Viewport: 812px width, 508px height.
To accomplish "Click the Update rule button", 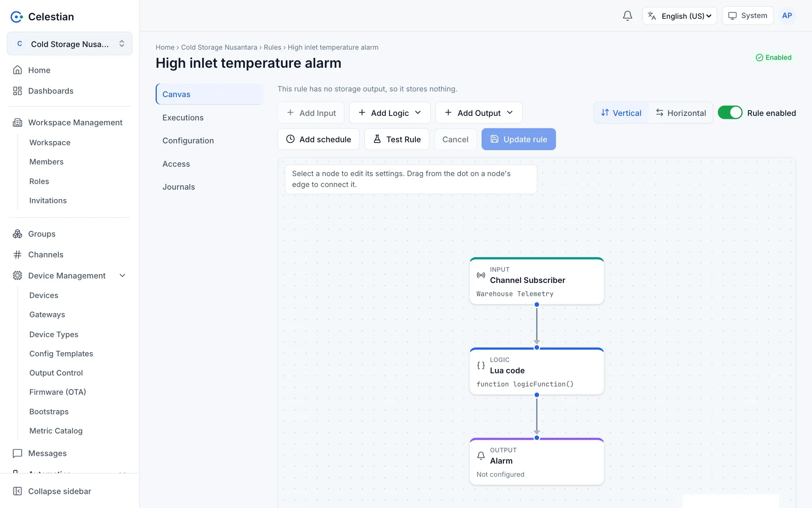I will 518,139.
